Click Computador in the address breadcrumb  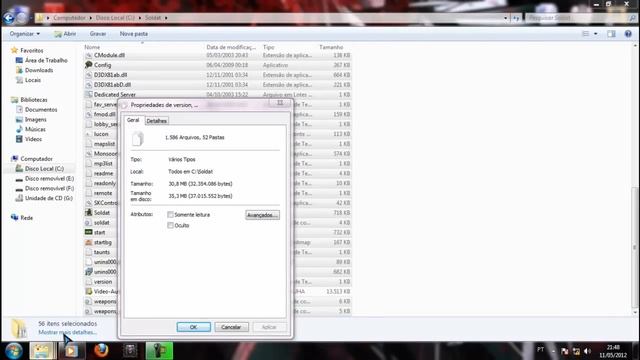[69, 18]
